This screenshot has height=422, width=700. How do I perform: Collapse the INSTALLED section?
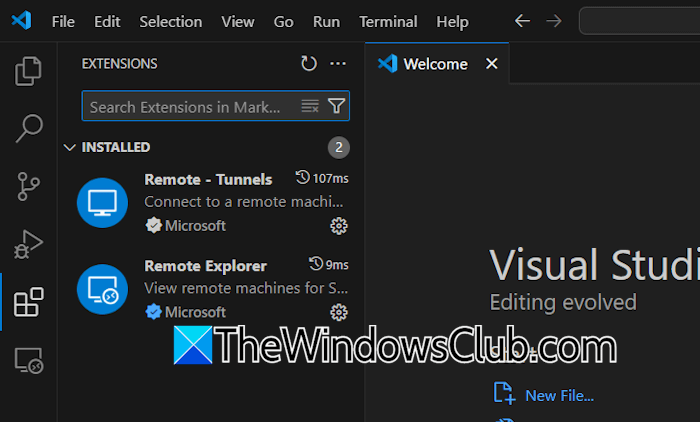(69, 147)
